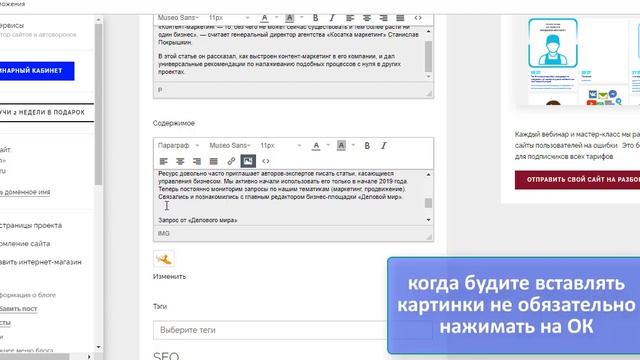Click the uploaded image thumbnail preview
The width and height of the screenshot is (640, 360).
point(164,259)
